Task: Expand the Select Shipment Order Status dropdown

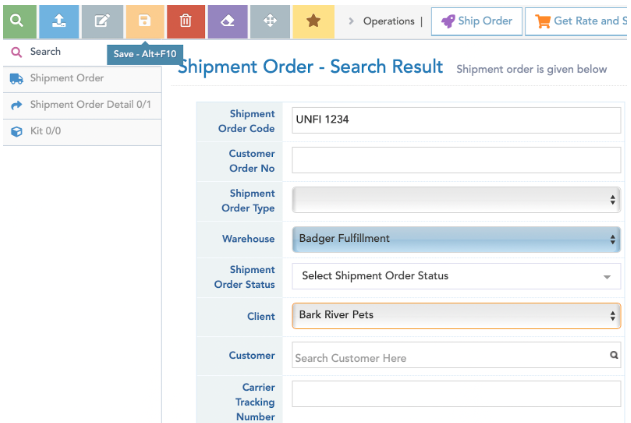Action: point(456,276)
